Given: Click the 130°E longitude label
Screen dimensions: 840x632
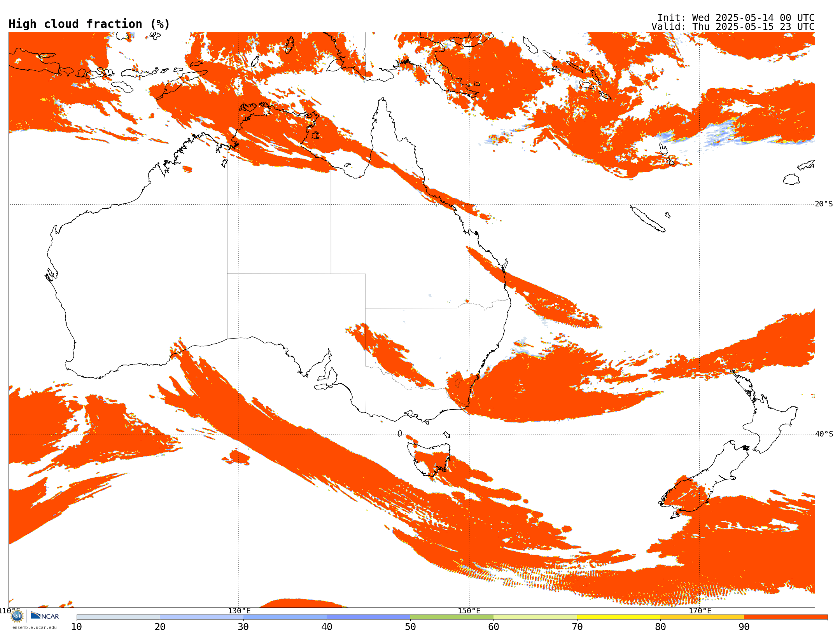Looking at the screenshot, I should coord(239,611).
